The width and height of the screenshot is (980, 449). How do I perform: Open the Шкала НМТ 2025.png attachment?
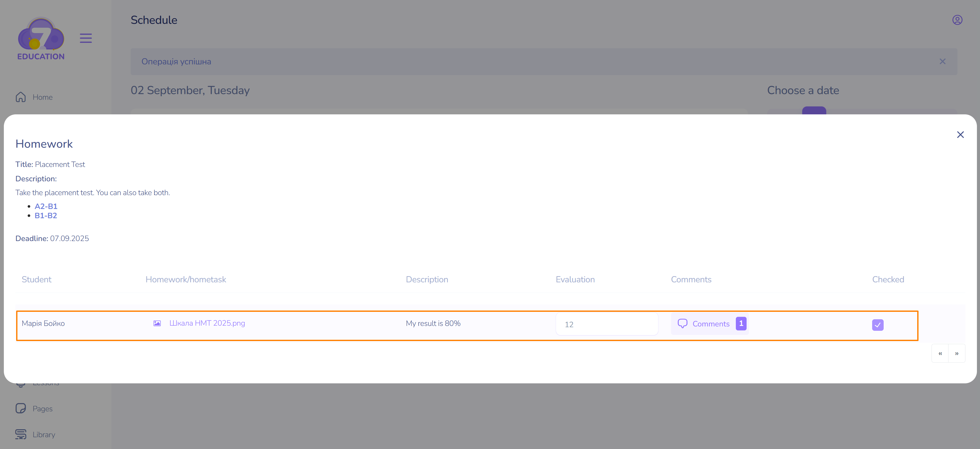207,323
